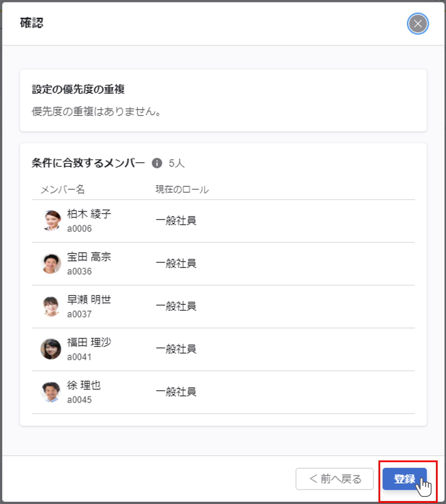Viewport: 446px width, 504px height.
Task: Click 宝田 高宗's avatar photo
Action: click(x=51, y=264)
